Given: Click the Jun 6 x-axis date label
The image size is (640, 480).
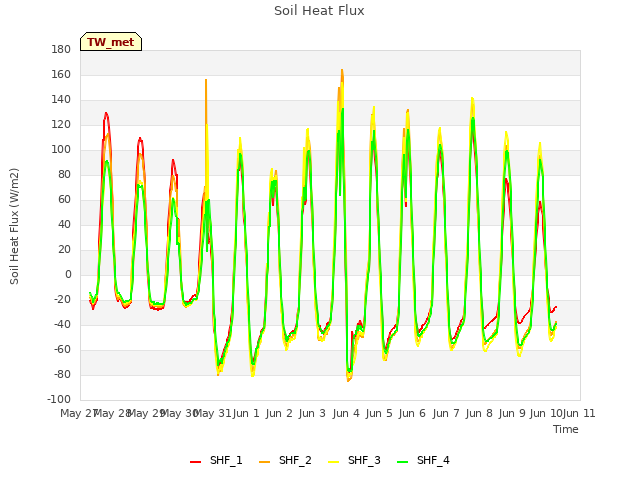Looking at the screenshot, I should tap(412, 413).
